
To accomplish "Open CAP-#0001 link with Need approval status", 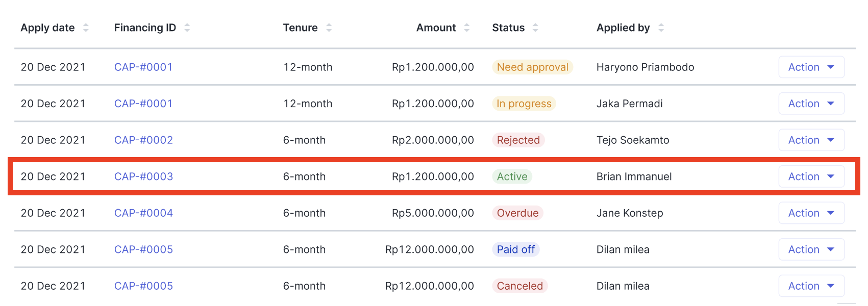I will (x=143, y=67).
